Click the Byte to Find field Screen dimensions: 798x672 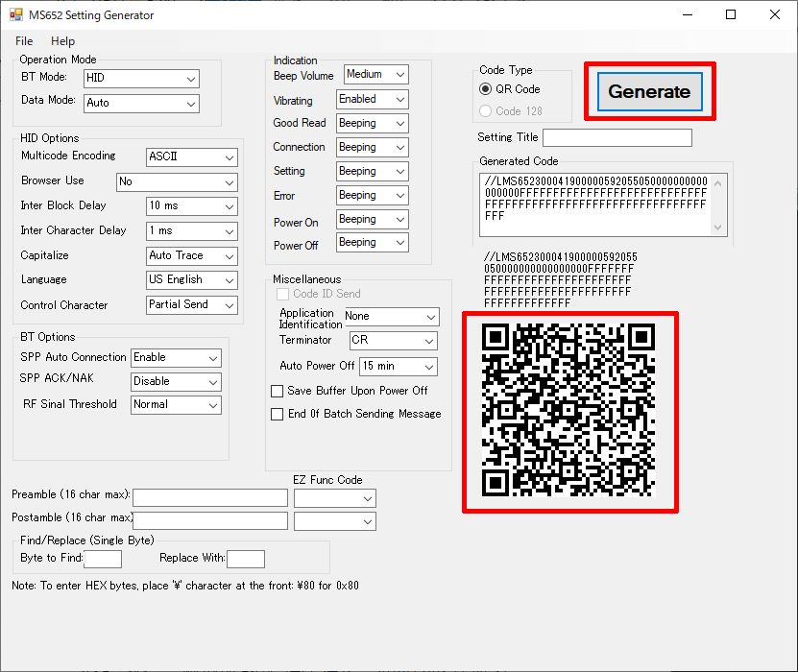click(x=103, y=559)
